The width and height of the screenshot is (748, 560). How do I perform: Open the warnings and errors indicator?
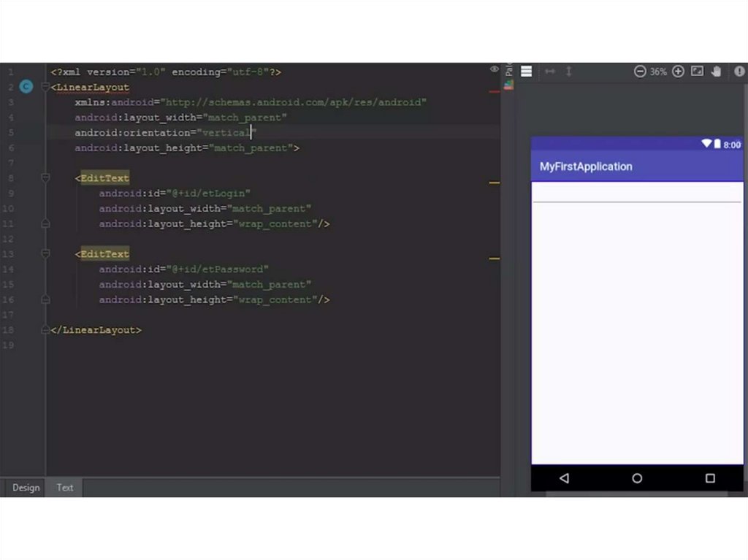pyautogui.click(x=739, y=72)
